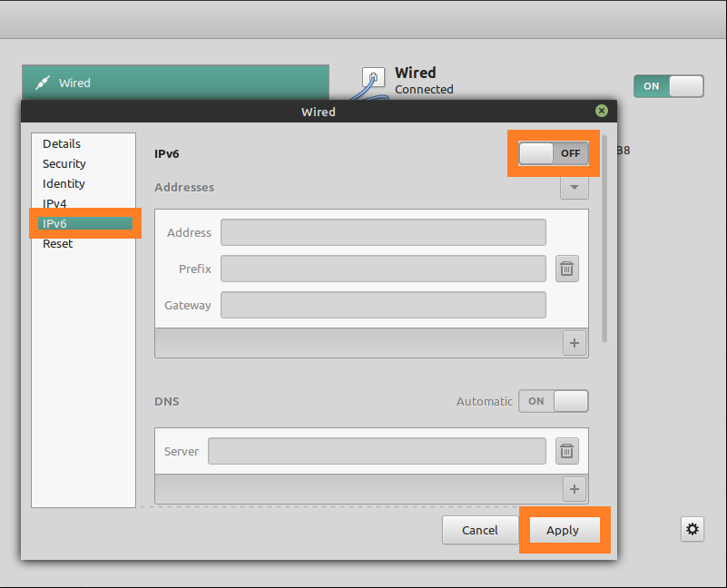
Task: Apply the connection changes
Action: point(562,530)
